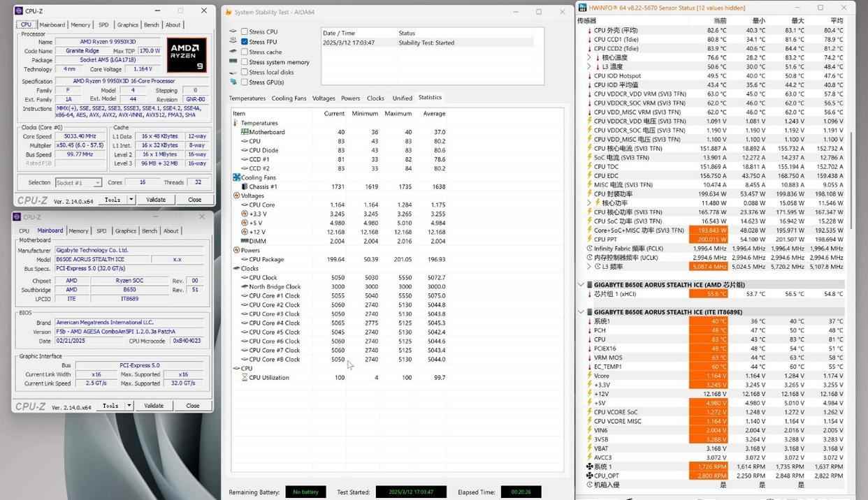The image size is (868, 500).
Task: Click the thermometer icon for VRM MOS
Action: pos(590,357)
